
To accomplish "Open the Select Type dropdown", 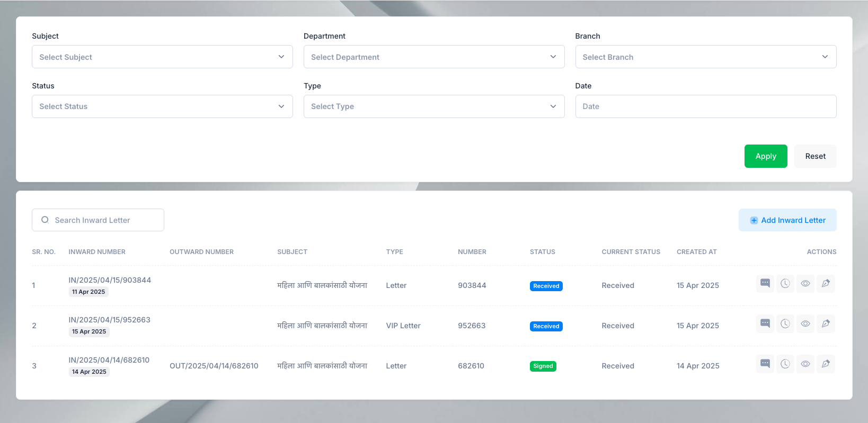I will 433,106.
